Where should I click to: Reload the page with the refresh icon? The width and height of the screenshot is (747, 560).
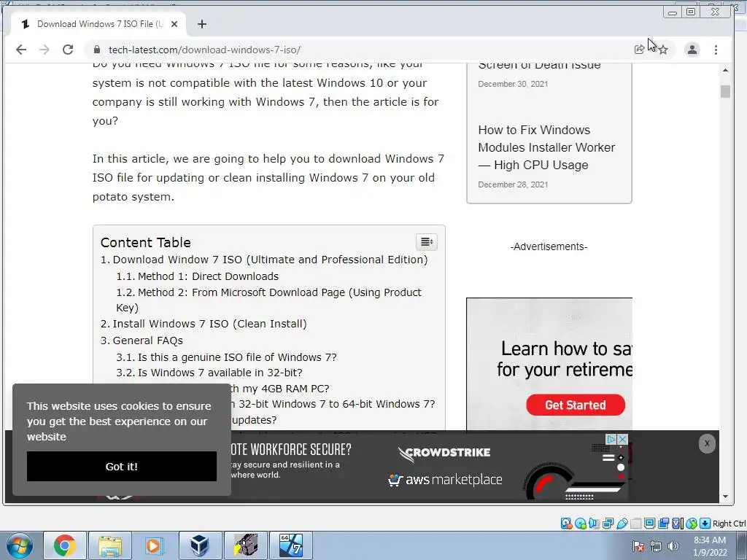pyautogui.click(x=68, y=50)
